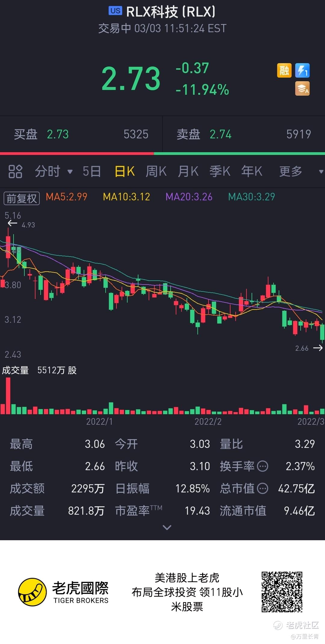This screenshot has height=644, width=325.
Task: Switch to the 周K tab
Action: (156, 171)
